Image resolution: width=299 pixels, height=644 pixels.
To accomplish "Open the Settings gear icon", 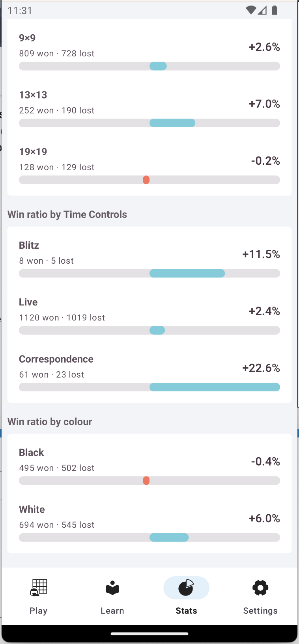I will tap(260, 588).
